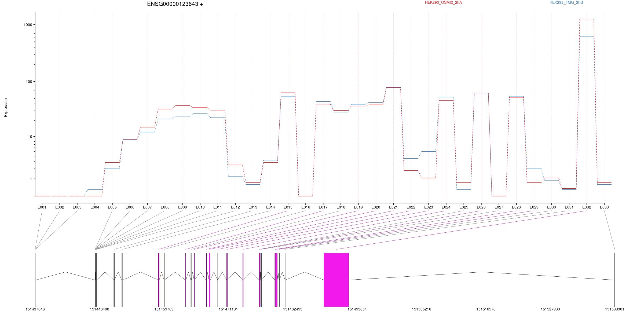Click exon label E001
Image resolution: width=644 pixels, height=322 pixels.
(x=42, y=207)
